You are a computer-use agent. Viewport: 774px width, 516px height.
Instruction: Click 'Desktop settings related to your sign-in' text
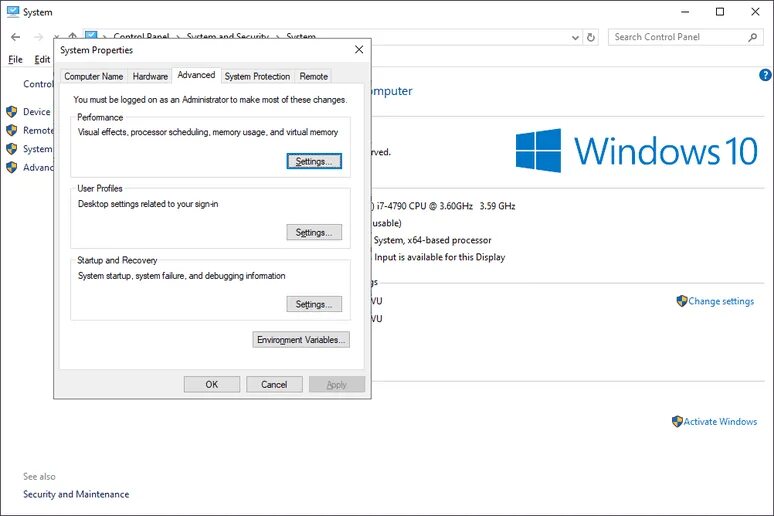pyautogui.click(x=148, y=204)
